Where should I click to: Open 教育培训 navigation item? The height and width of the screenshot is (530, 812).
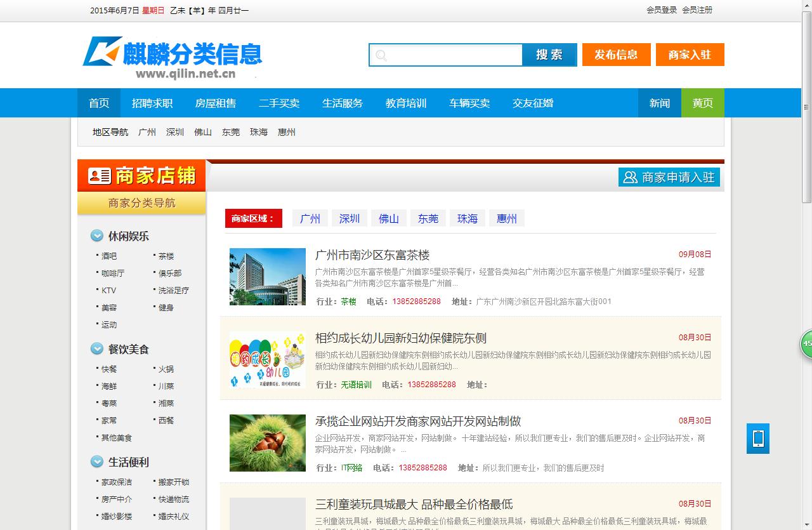click(406, 103)
